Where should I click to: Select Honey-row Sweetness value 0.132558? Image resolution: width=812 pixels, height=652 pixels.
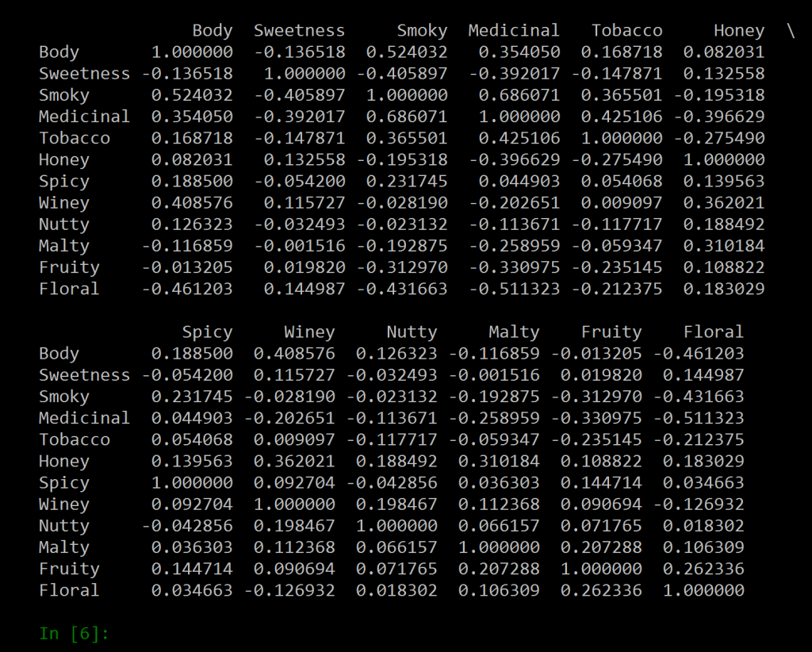(304, 160)
